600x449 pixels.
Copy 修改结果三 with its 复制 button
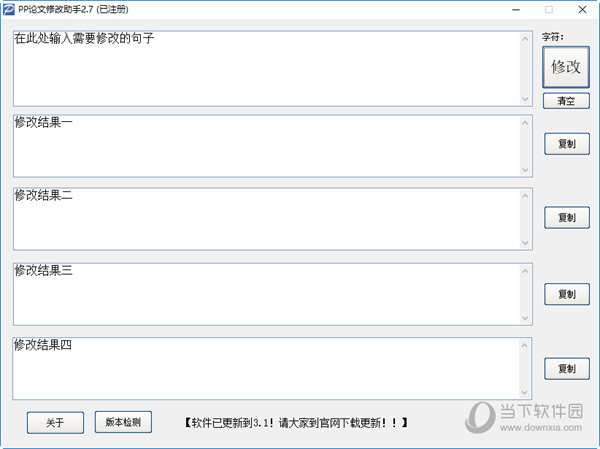point(567,294)
